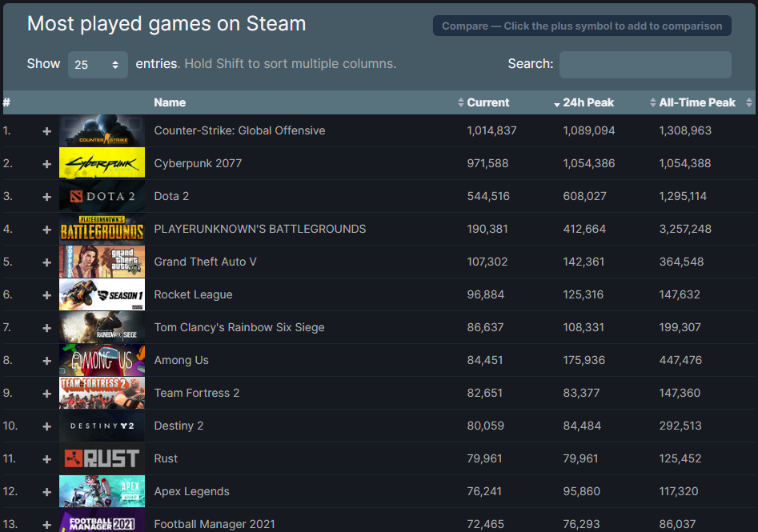758x532 pixels.
Task: Open the Apex Legends name link
Action: (192, 491)
